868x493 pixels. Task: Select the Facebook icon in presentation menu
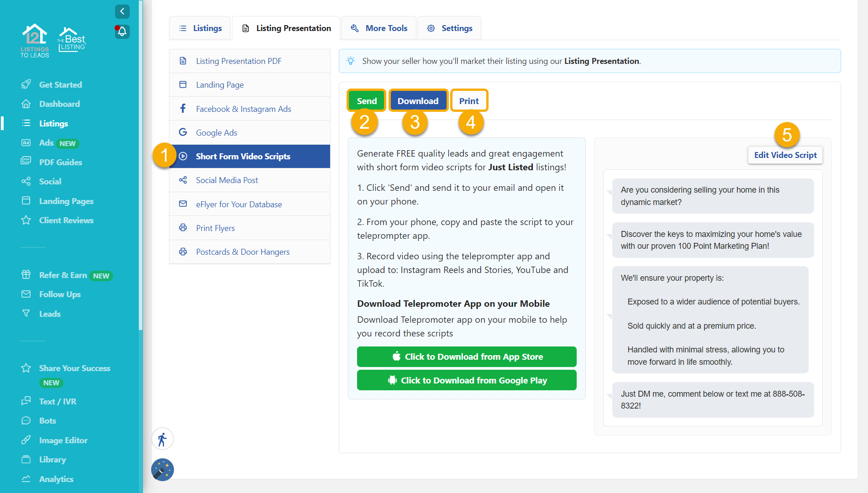pos(183,109)
